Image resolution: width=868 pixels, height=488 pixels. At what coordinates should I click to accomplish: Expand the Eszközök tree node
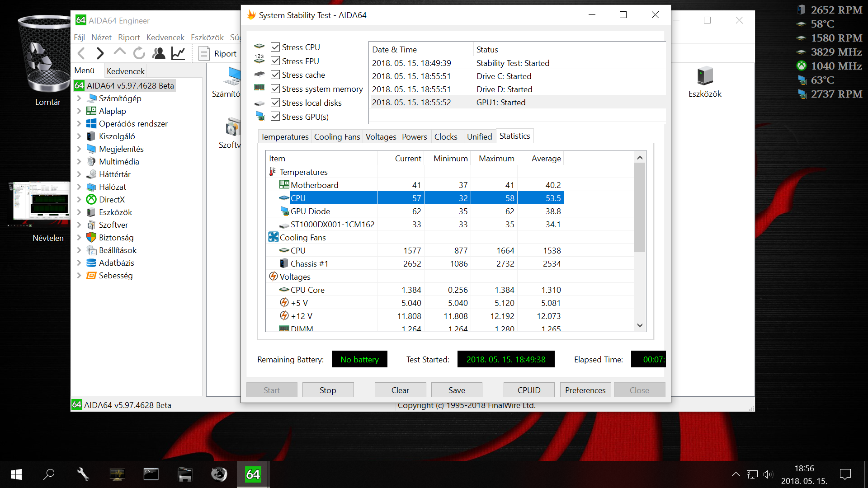[x=79, y=212]
